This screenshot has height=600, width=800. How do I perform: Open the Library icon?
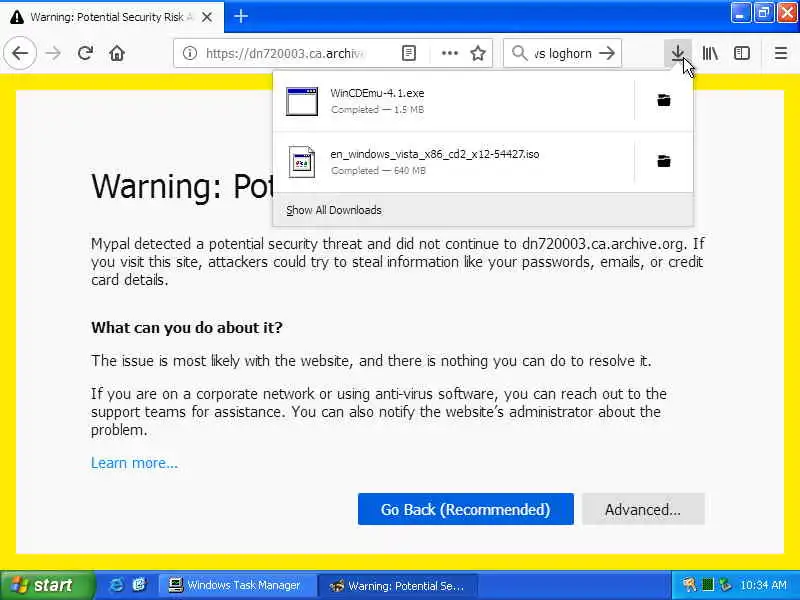click(x=710, y=53)
